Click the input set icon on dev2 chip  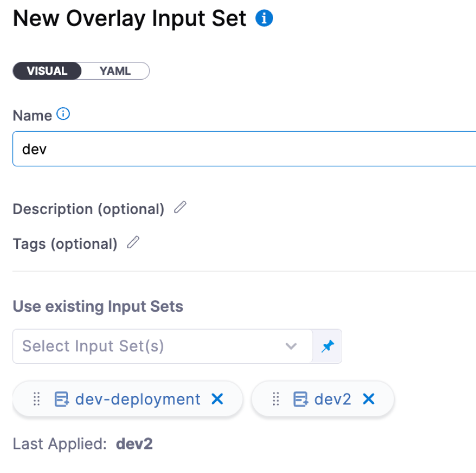click(300, 399)
